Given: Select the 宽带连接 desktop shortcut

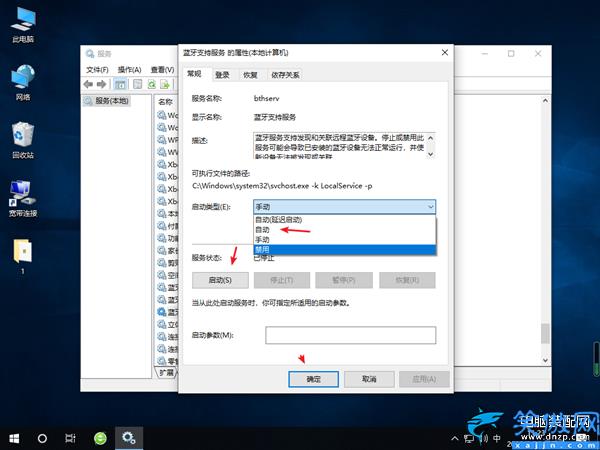Looking at the screenshot, I should tap(23, 199).
